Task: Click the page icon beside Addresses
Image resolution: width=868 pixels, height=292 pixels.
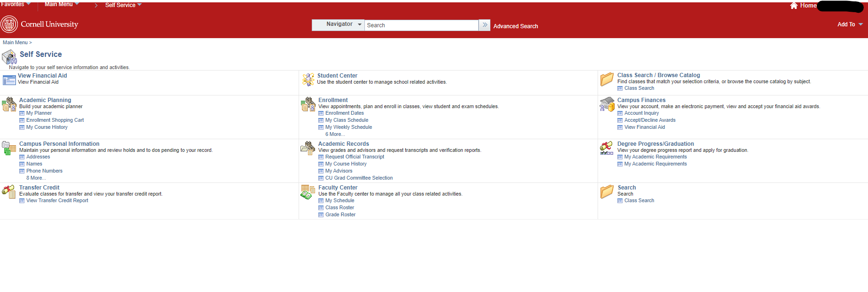Action: point(22,157)
